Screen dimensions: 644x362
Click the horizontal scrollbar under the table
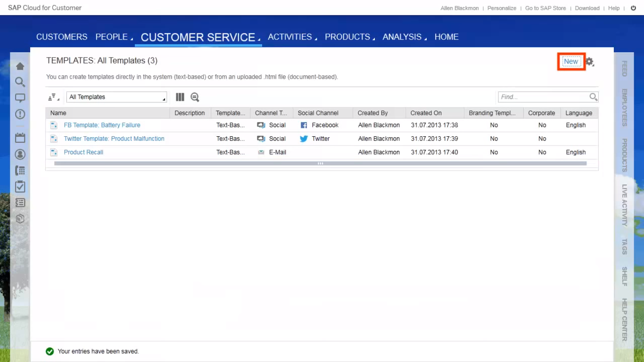coord(321,164)
